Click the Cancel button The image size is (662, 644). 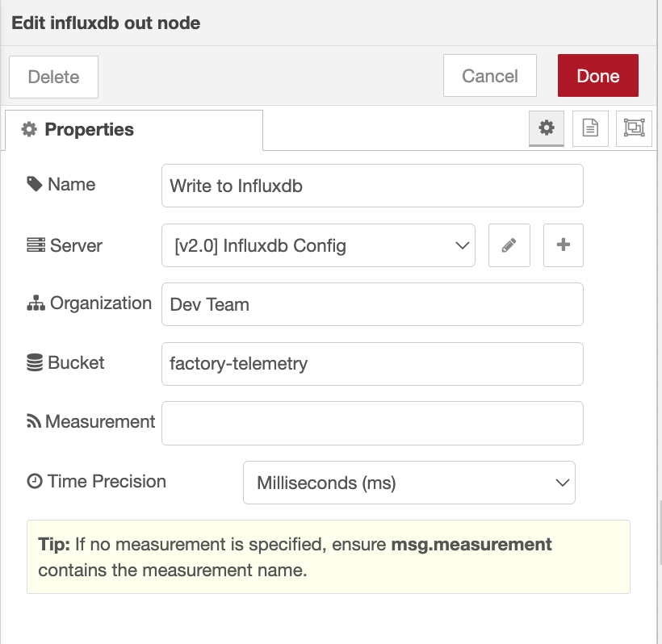coord(490,76)
